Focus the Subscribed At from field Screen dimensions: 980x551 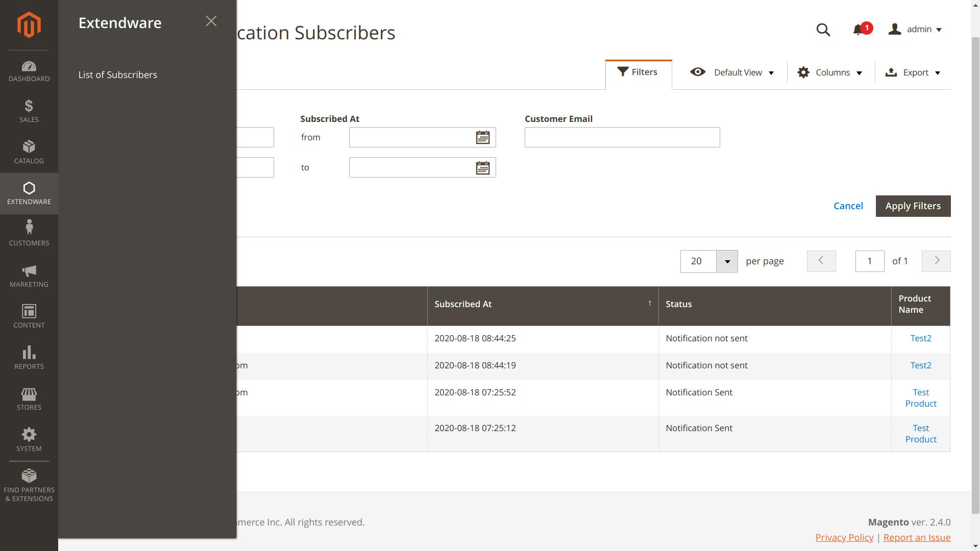coord(422,137)
